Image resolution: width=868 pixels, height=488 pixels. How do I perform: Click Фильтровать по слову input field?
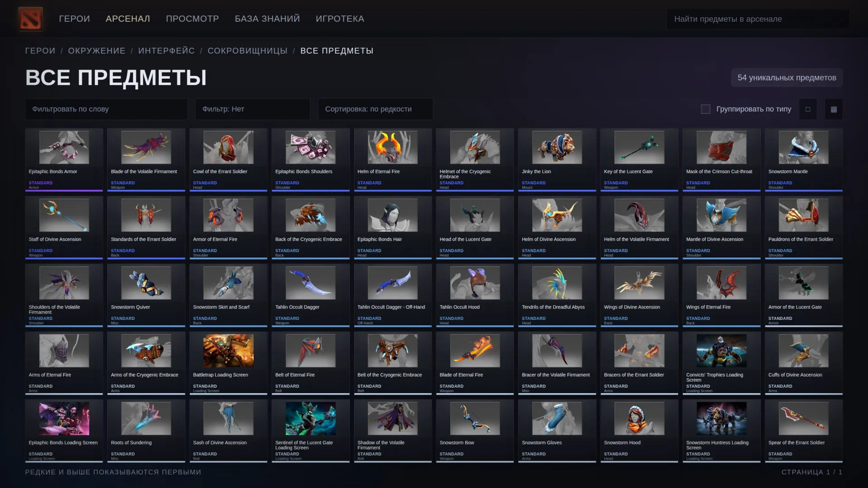(x=106, y=109)
